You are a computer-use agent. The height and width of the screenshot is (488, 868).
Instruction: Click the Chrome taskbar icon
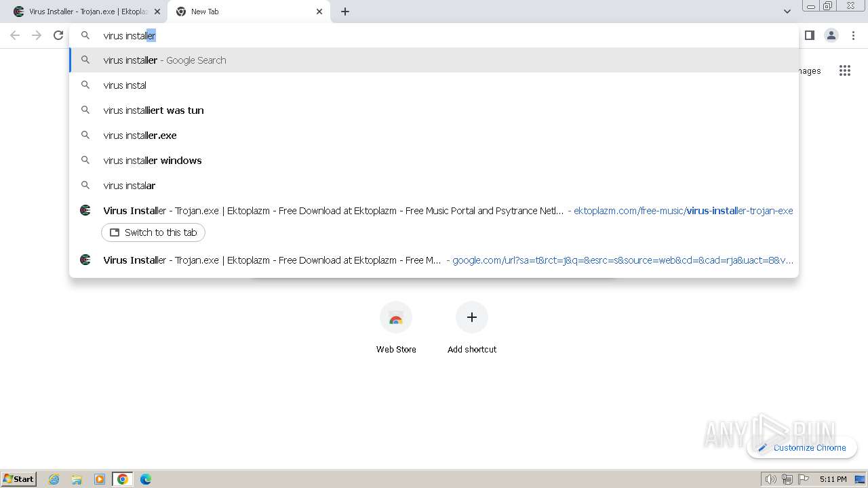point(123,479)
